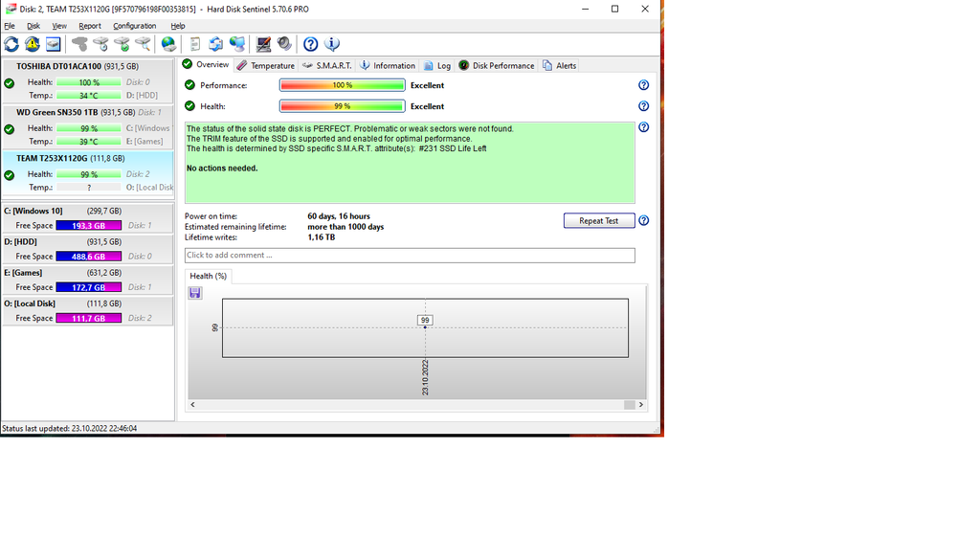Click the Health 99 % gradient bar in Overview
Image resolution: width=980 pixels, height=539 pixels.
click(x=342, y=106)
